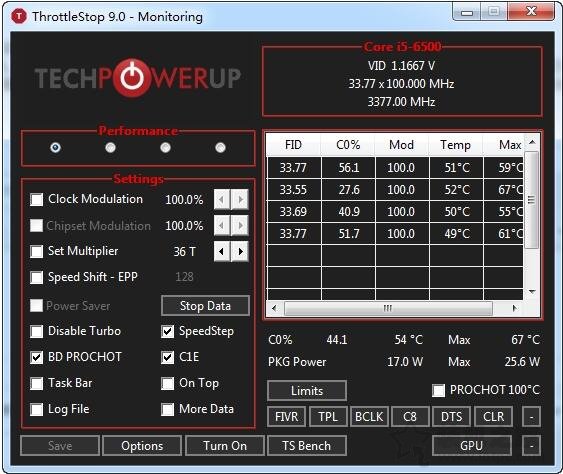
Task: Select the second Performance profile radio button
Action: coord(111,148)
